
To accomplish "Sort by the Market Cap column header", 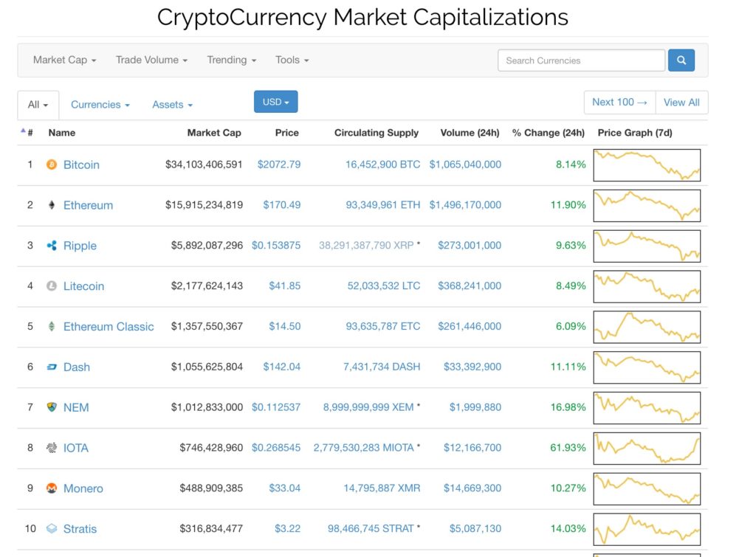I will (x=214, y=133).
